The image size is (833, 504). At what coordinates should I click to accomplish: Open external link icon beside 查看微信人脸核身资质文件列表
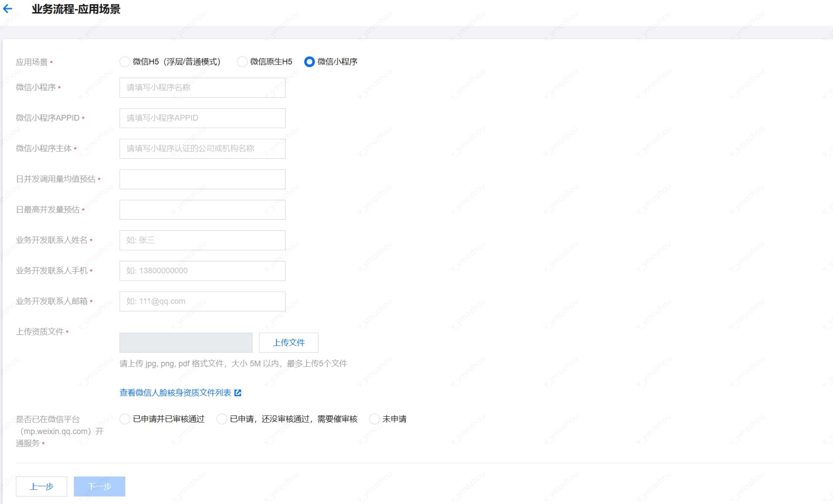238,393
